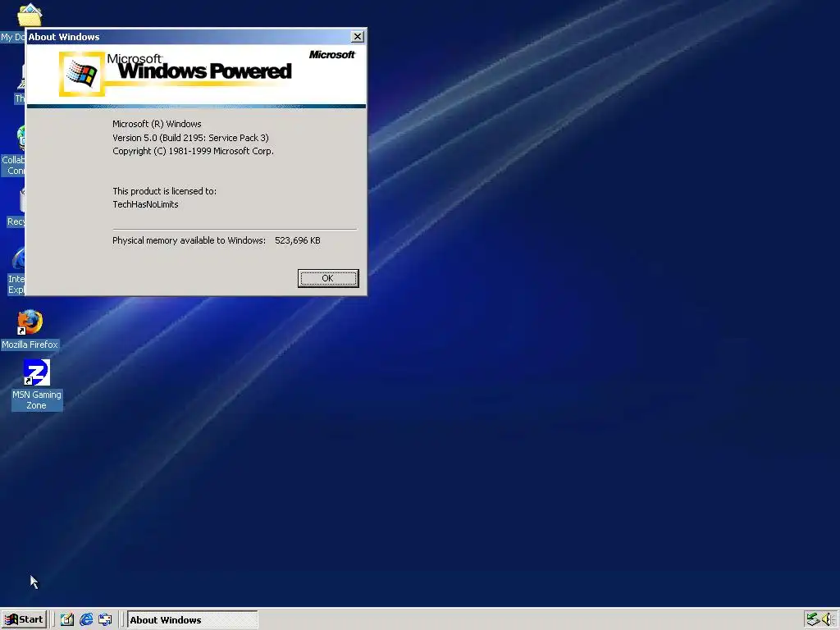Close the About Windows dialog
Image resolution: width=840 pixels, height=630 pixels.
[358, 36]
